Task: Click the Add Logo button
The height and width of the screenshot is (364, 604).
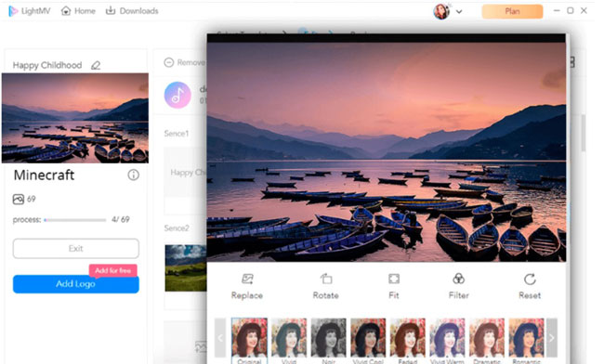Action: pos(76,284)
